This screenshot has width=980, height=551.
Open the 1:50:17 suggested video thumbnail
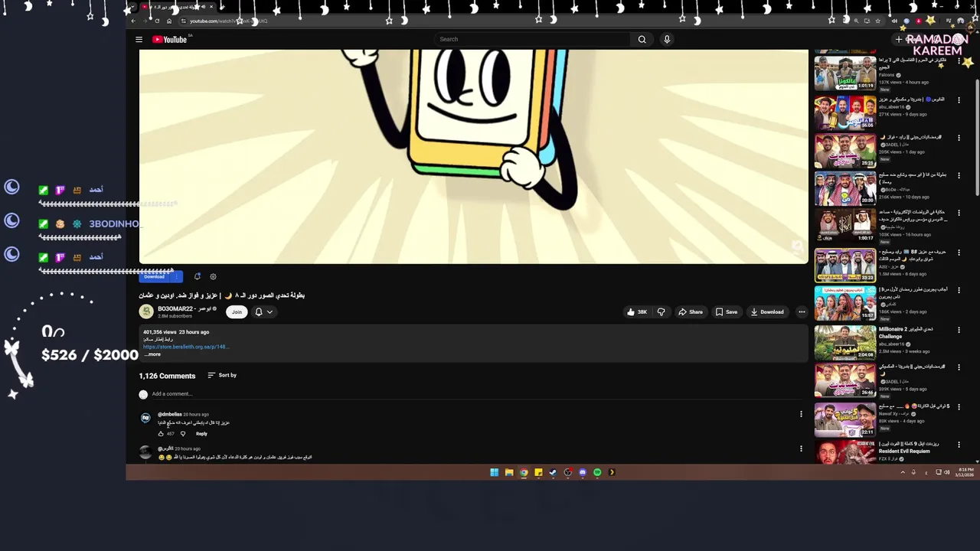click(x=844, y=227)
